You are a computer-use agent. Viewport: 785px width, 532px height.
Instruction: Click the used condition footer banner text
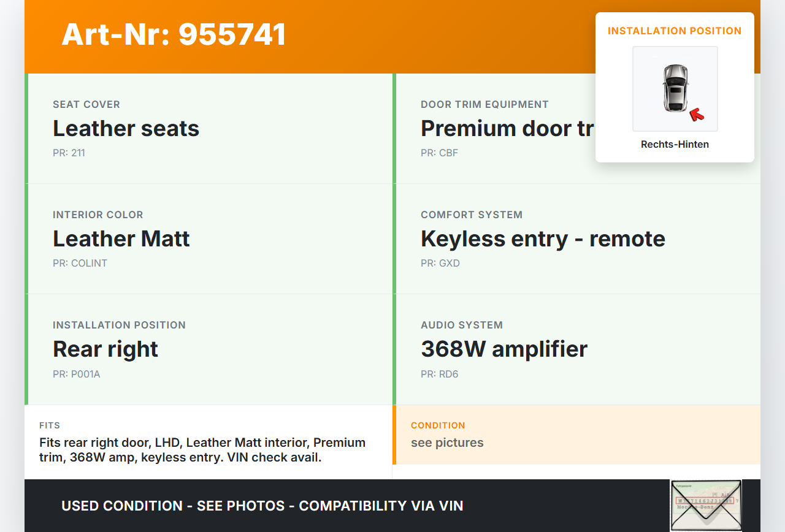click(262, 506)
